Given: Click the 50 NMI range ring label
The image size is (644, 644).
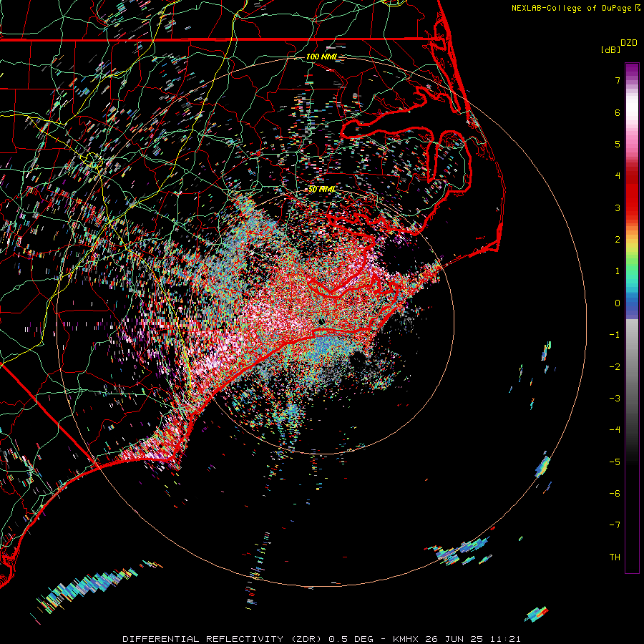Looking at the screenshot, I should pyautogui.click(x=322, y=189).
